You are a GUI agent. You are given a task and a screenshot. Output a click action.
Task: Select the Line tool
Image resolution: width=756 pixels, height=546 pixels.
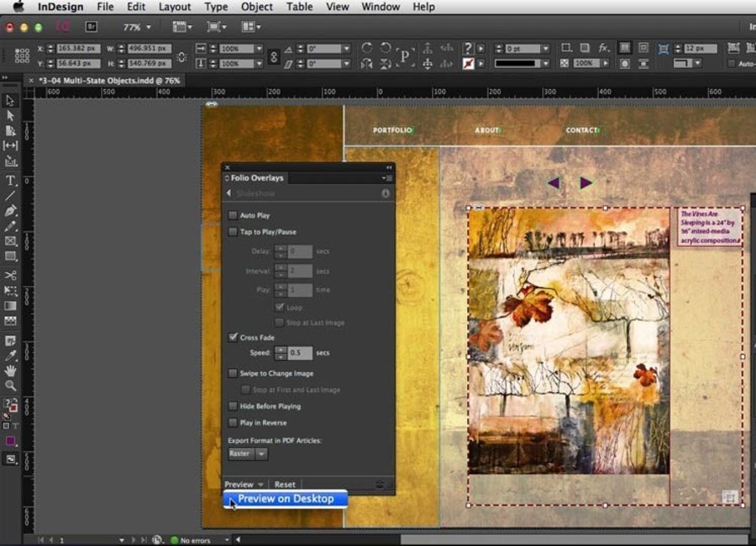[x=10, y=196]
